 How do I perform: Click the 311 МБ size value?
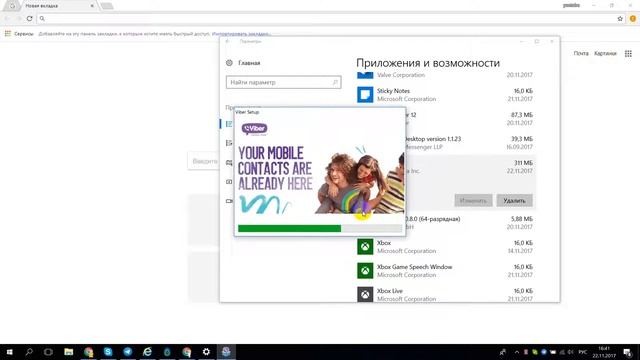click(523, 163)
